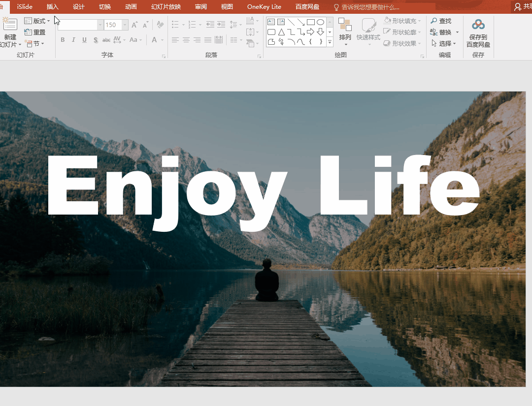This screenshot has height=406, width=532.
Task: Click the center align paragraph icon
Action: click(x=186, y=40)
